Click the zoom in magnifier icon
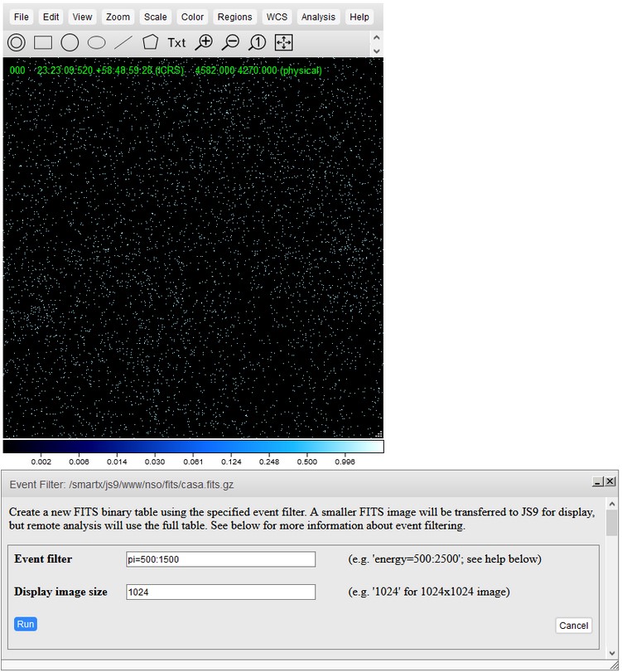 (x=204, y=42)
